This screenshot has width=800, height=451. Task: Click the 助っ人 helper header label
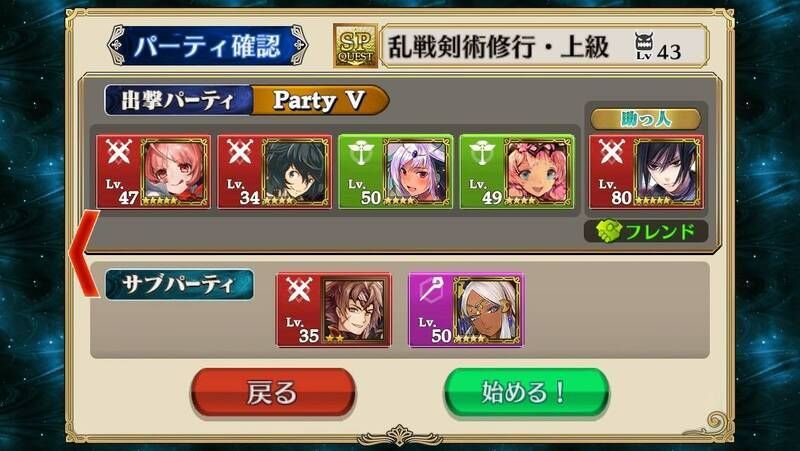pos(645,119)
